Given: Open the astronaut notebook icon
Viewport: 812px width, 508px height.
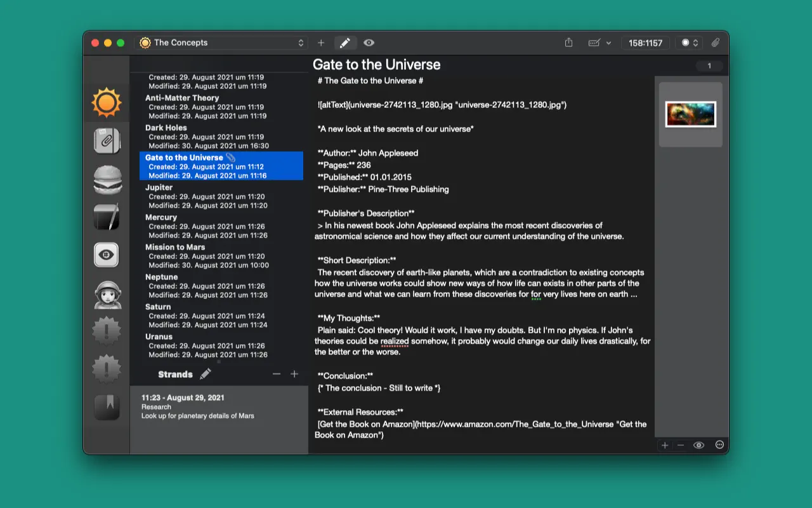Looking at the screenshot, I should [106, 293].
